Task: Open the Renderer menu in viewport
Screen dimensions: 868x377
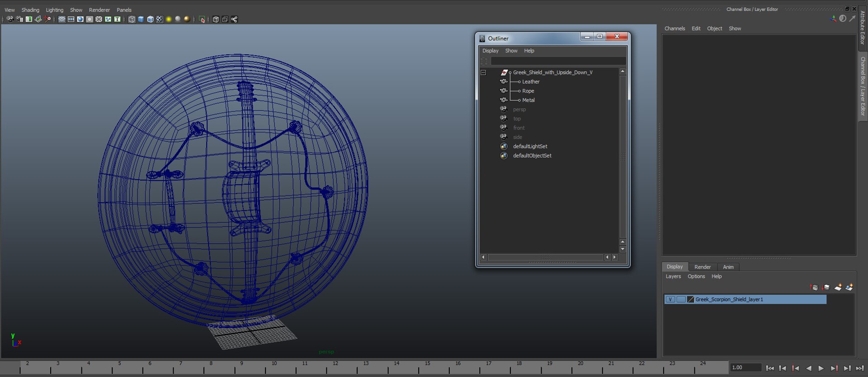Action: 99,10
